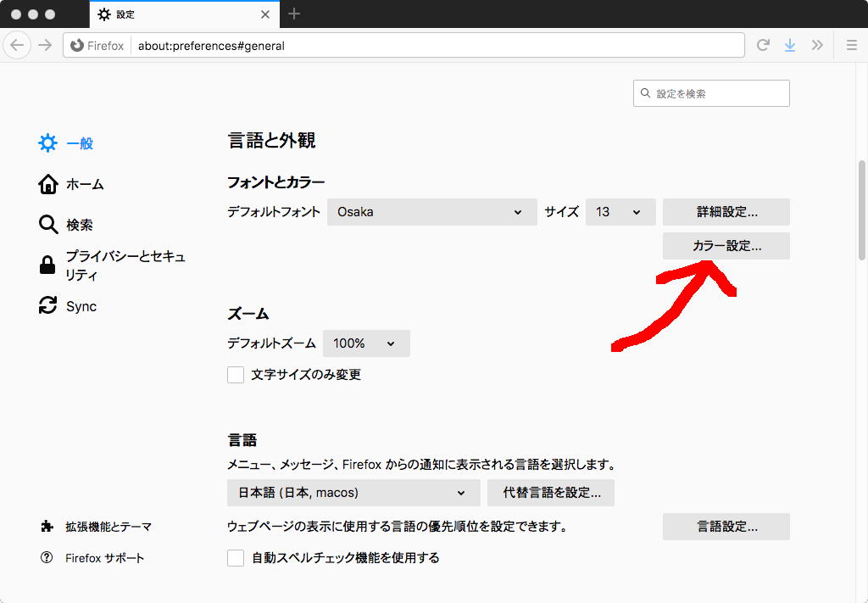The height and width of the screenshot is (603, 868).
Task: Click the vertical scrollbar thumb
Action: [862, 210]
